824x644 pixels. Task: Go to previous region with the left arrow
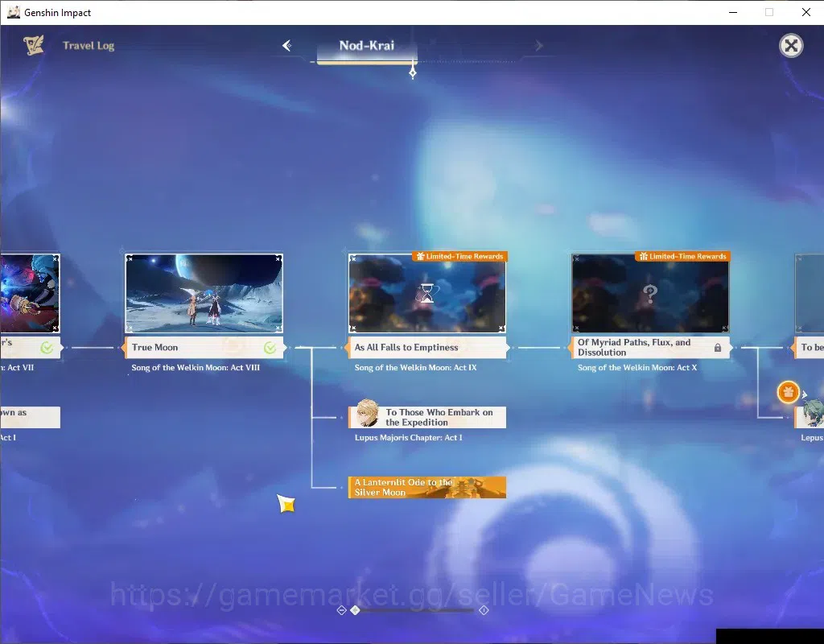pos(287,46)
